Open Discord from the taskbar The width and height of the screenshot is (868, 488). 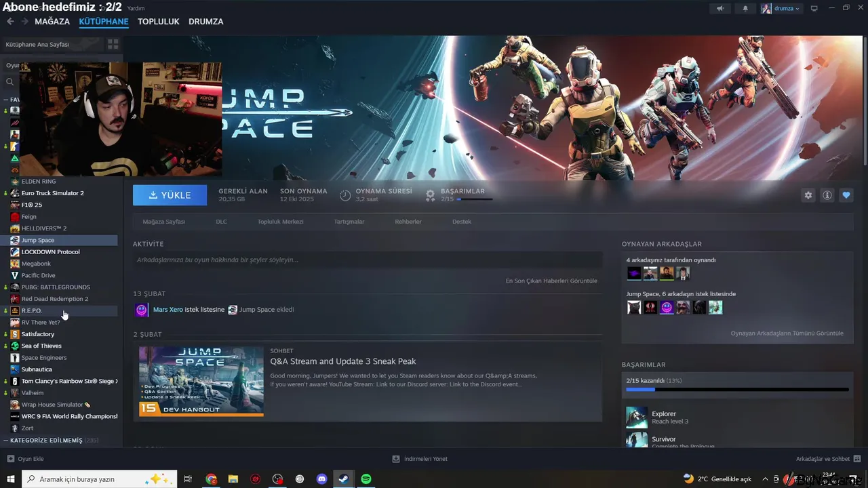click(x=322, y=479)
